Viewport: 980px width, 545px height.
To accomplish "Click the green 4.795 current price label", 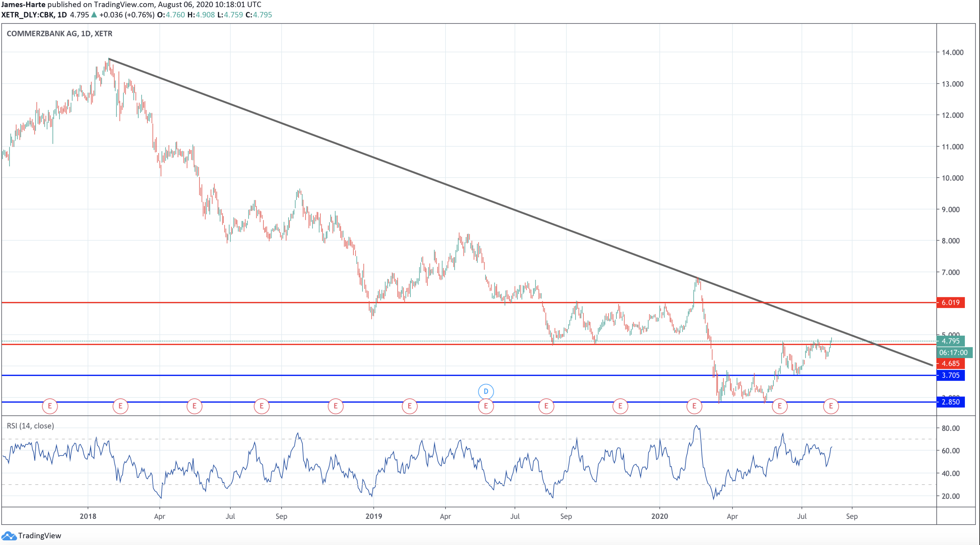I will pyautogui.click(x=950, y=341).
